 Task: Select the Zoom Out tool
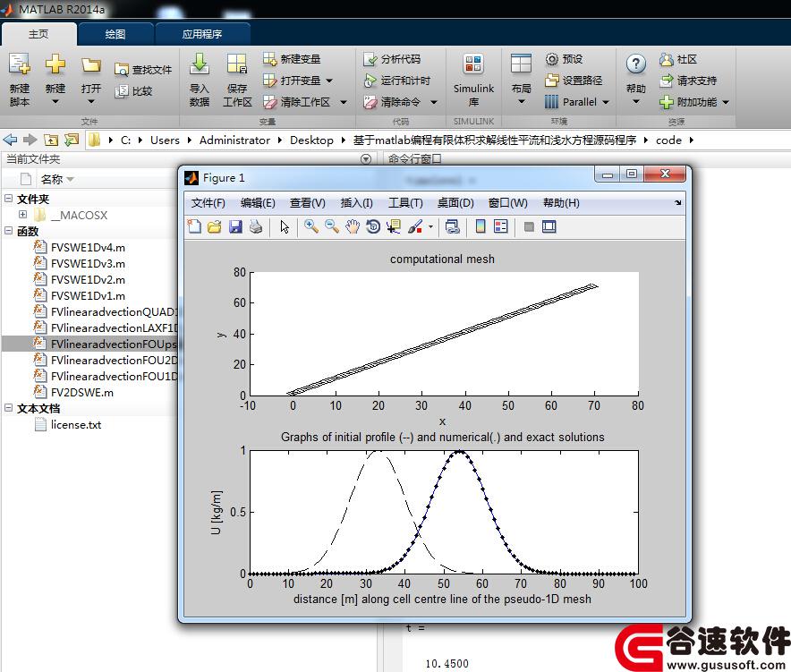[331, 226]
